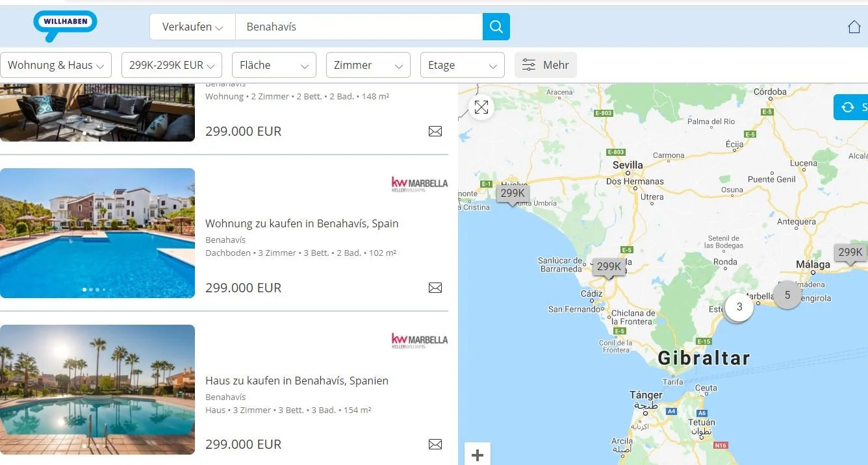This screenshot has width=868, height=465.
Task: Open the Zimmer filter dropdown
Action: [368, 65]
